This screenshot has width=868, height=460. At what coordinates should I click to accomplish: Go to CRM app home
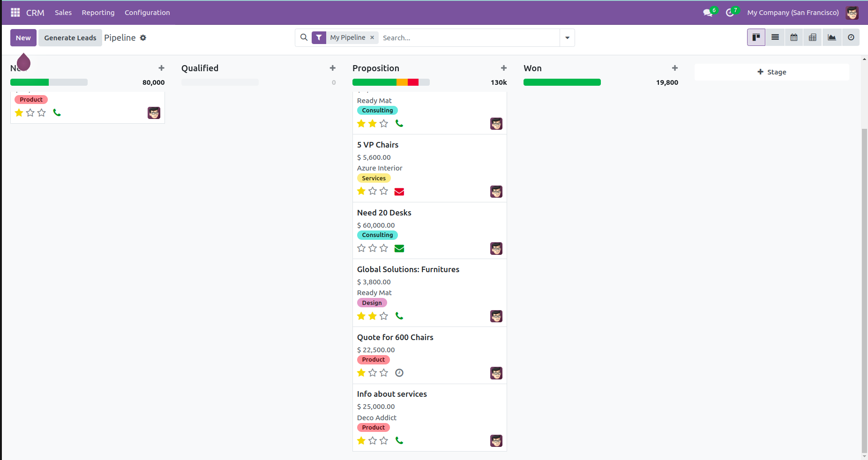coord(35,13)
